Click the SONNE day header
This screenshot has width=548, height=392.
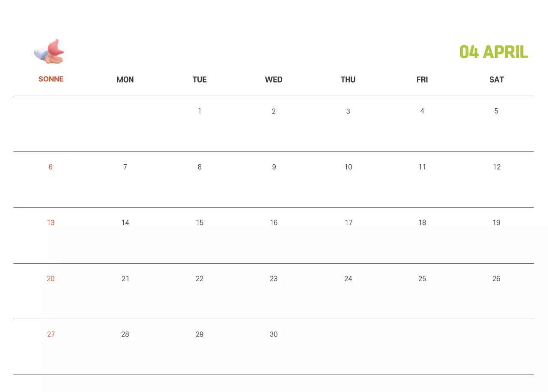(x=51, y=79)
